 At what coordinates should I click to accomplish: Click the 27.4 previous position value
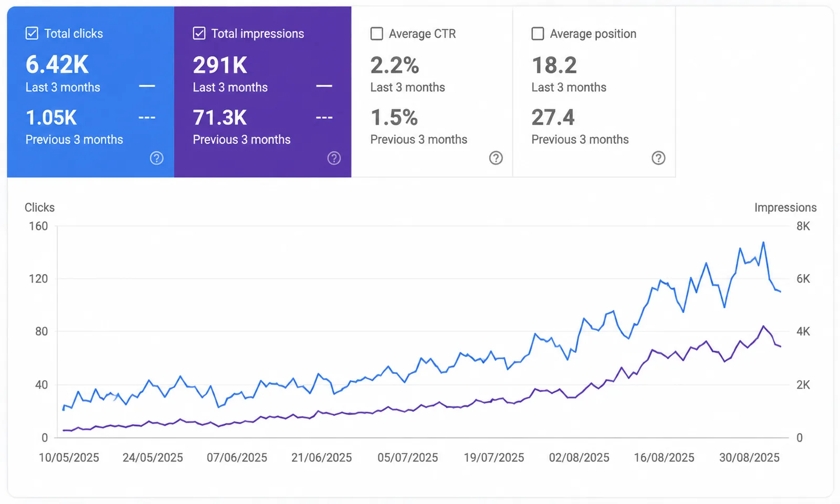click(553, 118)
